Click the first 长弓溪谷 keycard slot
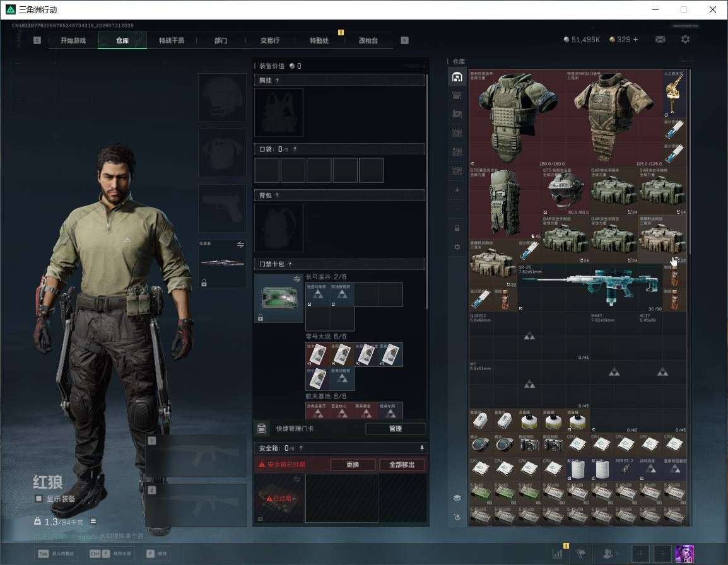The image size is (728, 565). tap(317, 295)
